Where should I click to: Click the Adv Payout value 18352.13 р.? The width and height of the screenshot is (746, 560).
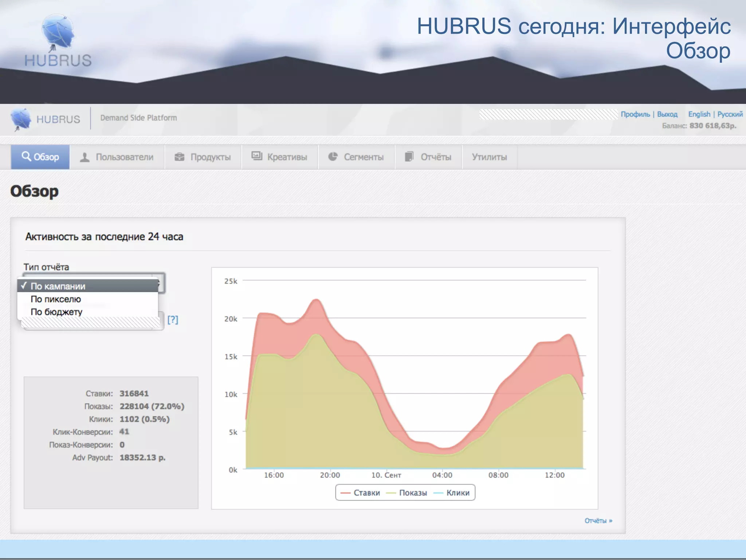pos(142,457)
